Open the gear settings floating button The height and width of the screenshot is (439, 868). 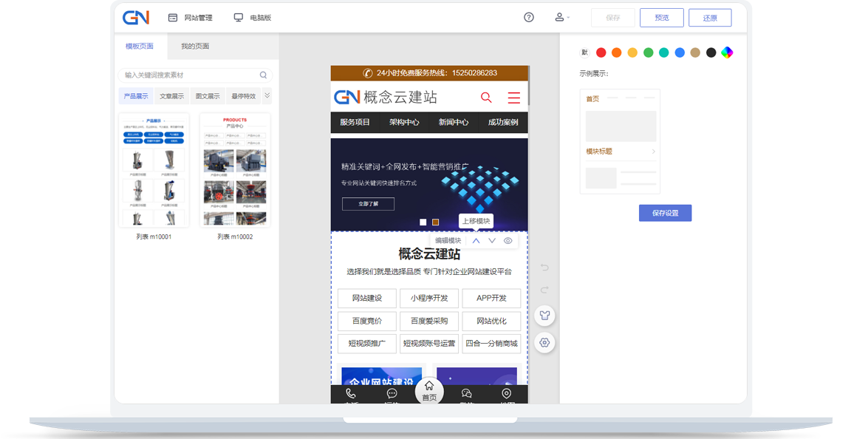point(544,342)
